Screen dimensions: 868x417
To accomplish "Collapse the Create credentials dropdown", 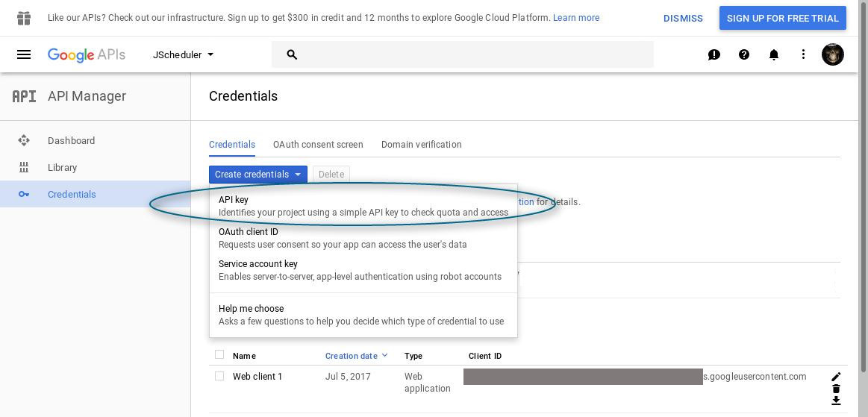I will click(x=258, y=175).
